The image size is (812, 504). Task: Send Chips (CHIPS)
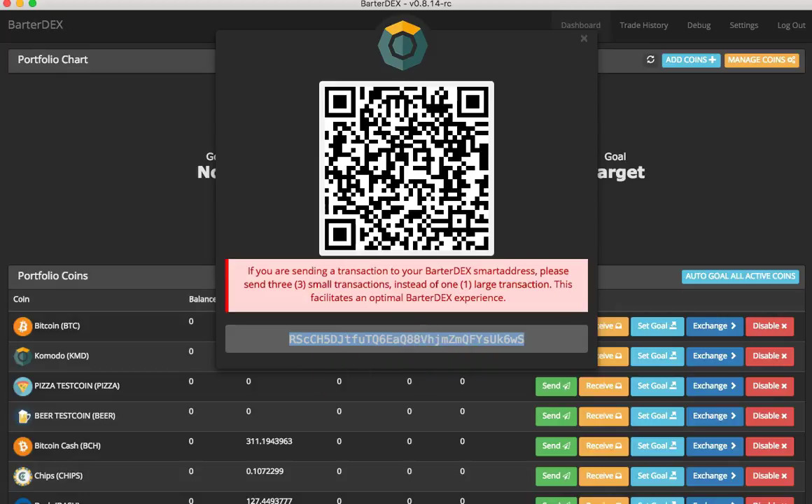556,477
